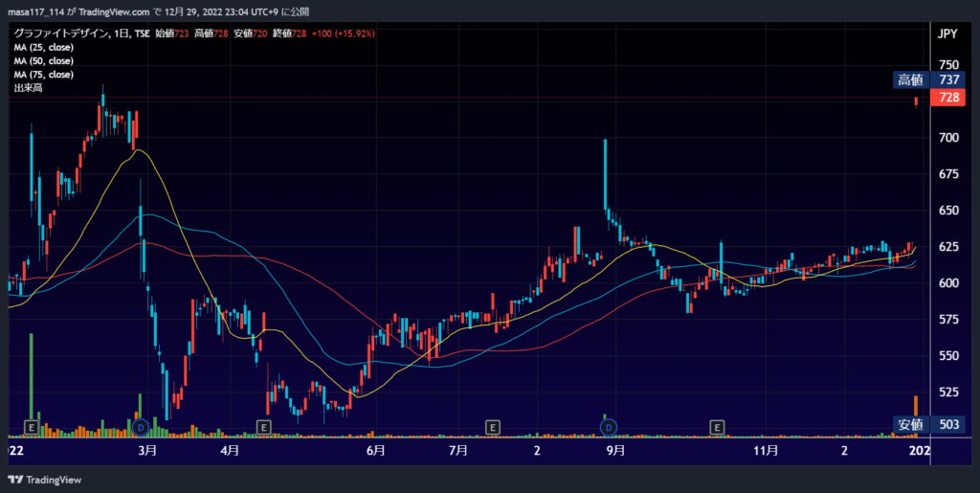Click the 9月 date axis label
Screen dimensions: 980x493
(x=615, y=450)
